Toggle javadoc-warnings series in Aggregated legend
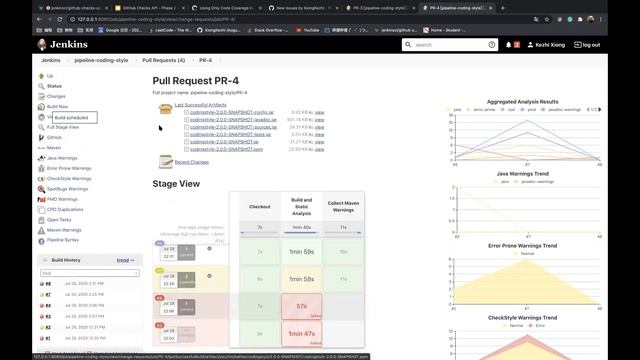Viewport: 640px width, 360px height. tap(561, 109)
